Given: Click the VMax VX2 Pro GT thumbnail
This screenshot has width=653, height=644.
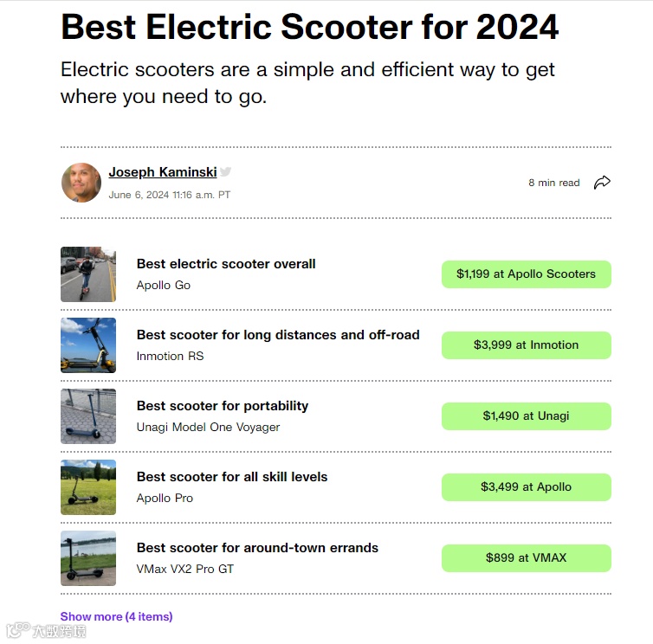Looking at the screenshot, I should click(88, 558).
